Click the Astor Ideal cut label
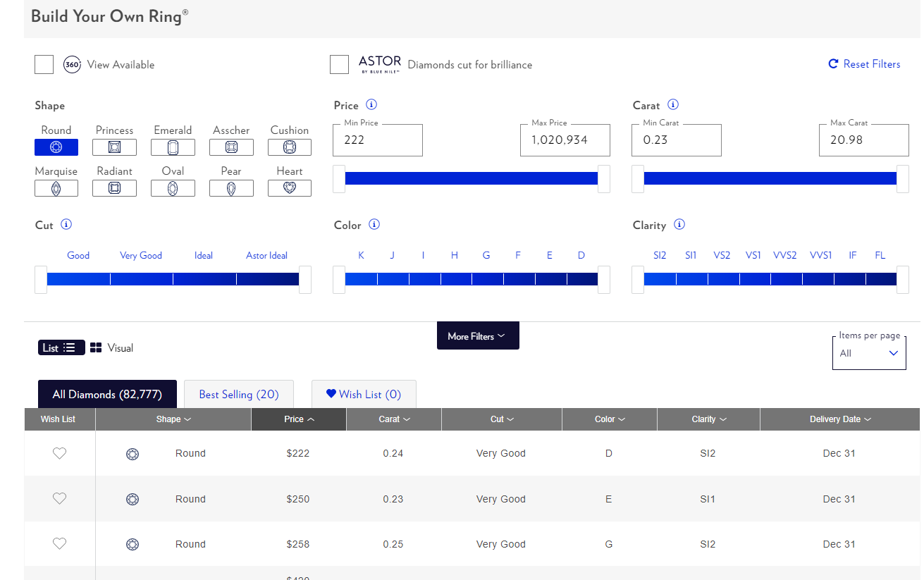This screenshot has width=924, height=580. (x=266, y=255)
